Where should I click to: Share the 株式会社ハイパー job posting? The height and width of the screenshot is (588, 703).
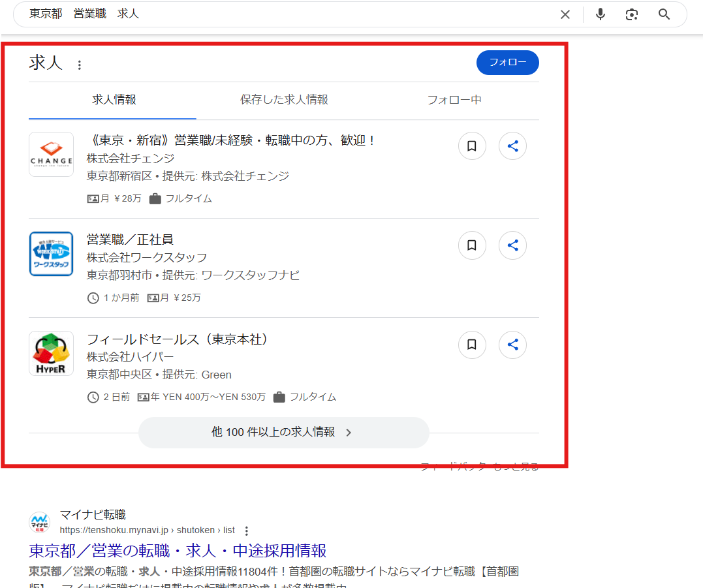pos(512,345)
